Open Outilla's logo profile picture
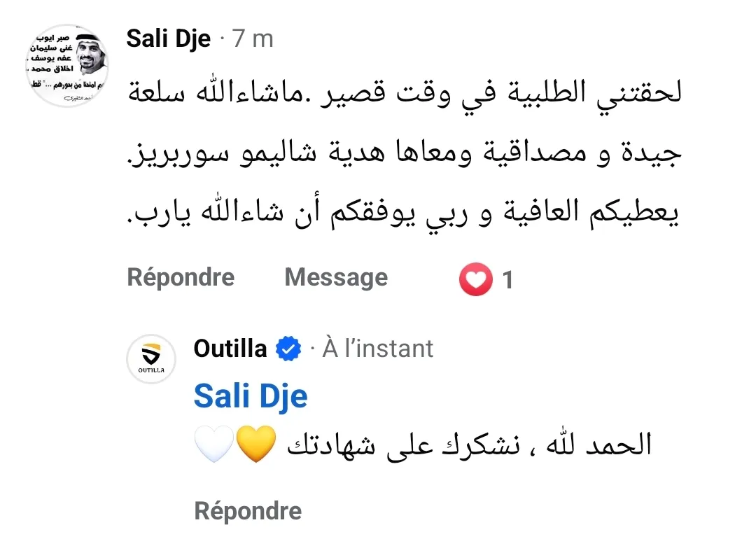 151,359
